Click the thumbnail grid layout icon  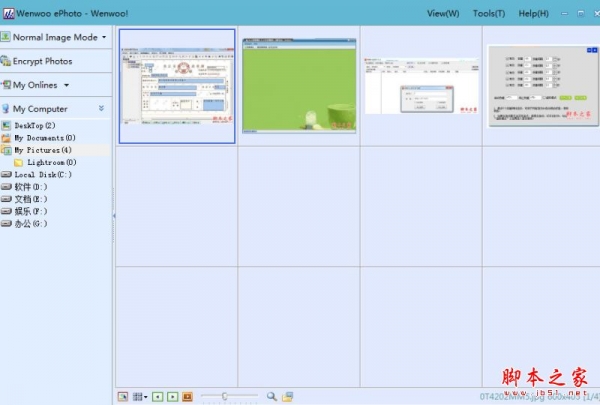pyautogui.click(x=137, y=397)
